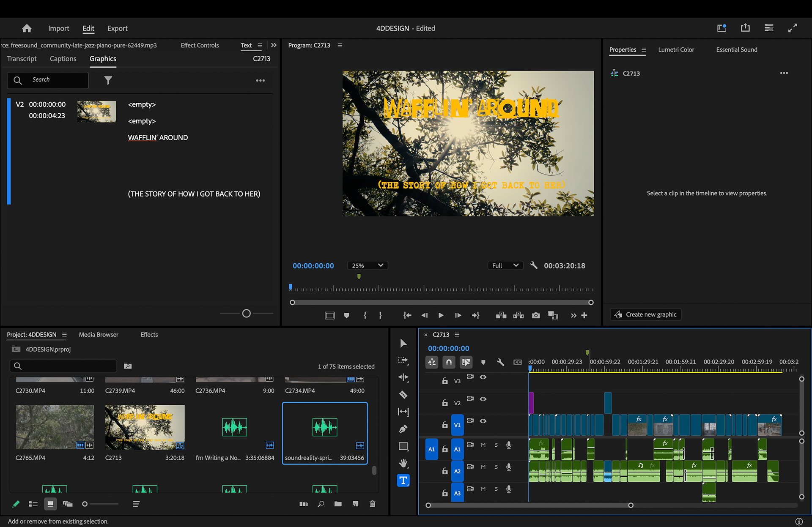Select the Razor tool
This screenshot has height=527, width=812.
tap(403, 395)
